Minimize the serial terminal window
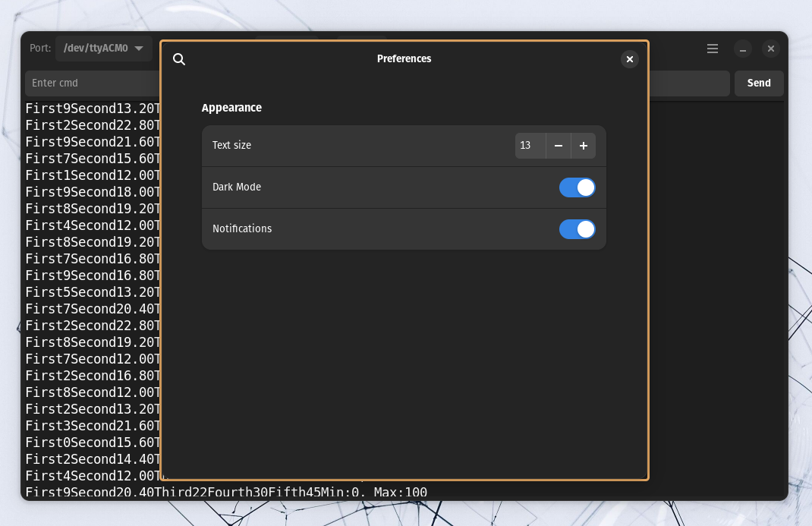Viewport: 812px width, 526px height. pos(743,49)
